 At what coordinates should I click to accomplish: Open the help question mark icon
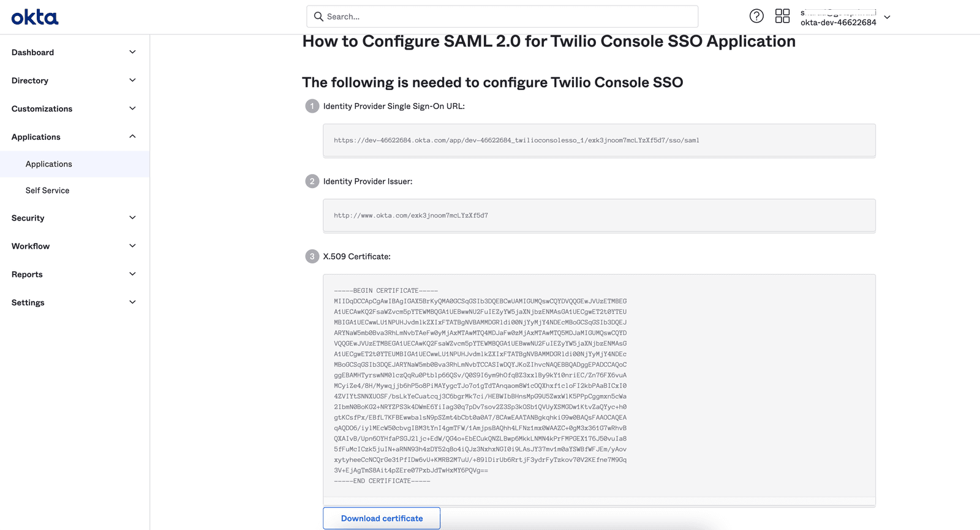tap(756, 16)
